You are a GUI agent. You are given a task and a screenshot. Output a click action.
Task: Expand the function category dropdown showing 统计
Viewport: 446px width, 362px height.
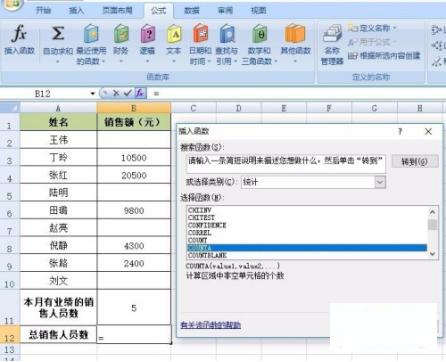380,182
